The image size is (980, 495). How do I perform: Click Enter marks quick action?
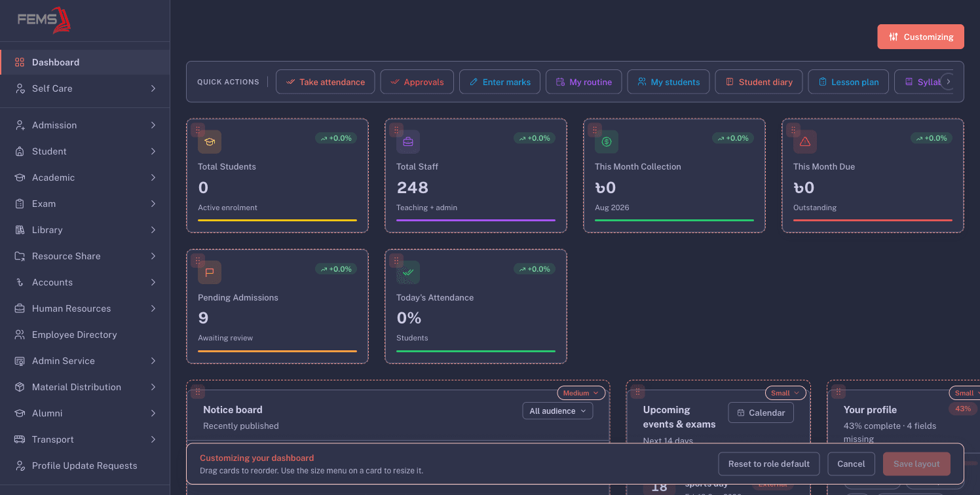coord(500,82)
